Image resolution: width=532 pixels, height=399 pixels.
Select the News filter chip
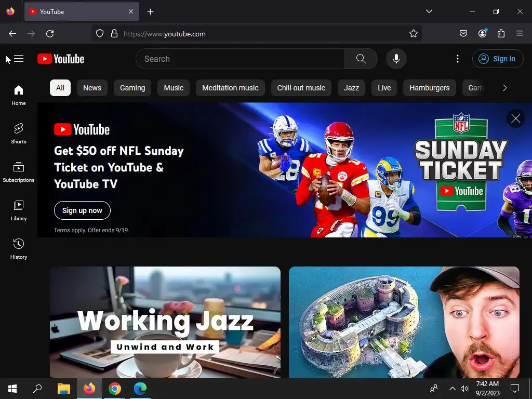pos(92,88)
